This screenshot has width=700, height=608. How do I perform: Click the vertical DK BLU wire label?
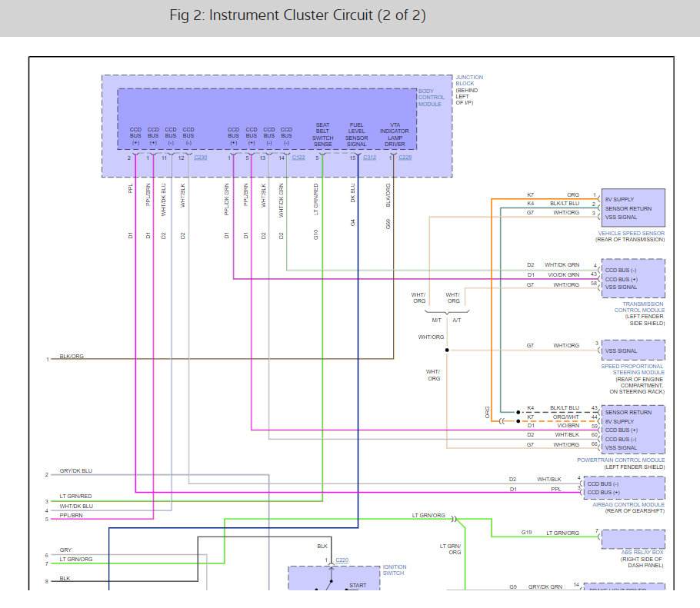(x=352, y=193)
